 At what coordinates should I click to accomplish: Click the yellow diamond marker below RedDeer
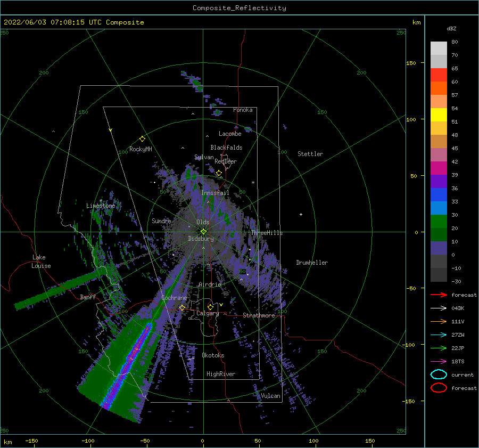219,173
